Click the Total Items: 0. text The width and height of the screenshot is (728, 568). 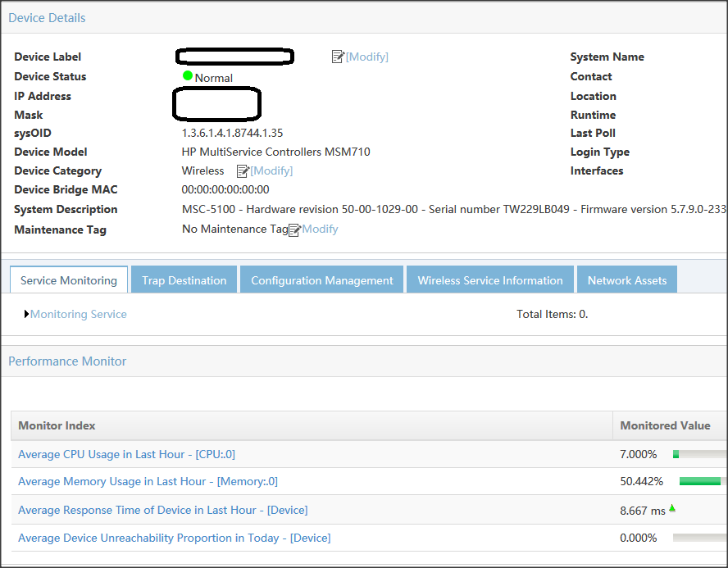pos(553,314)
